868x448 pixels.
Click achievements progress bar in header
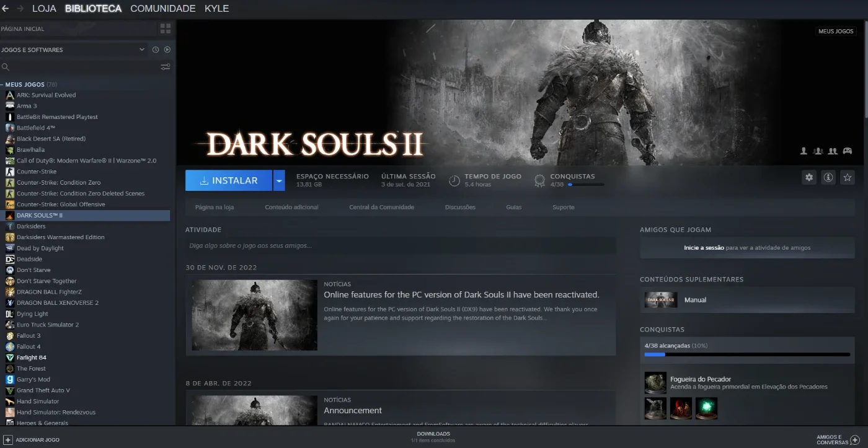(586, 185)
